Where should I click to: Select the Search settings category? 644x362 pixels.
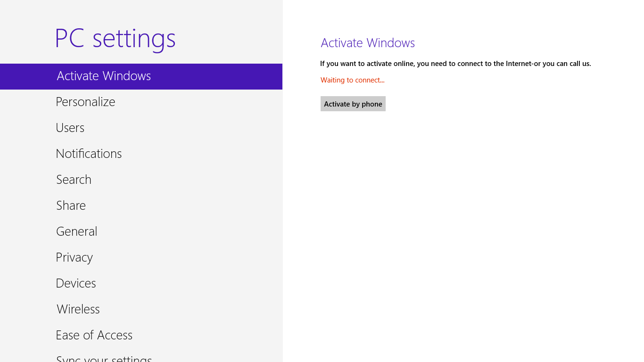coord(141,180)
